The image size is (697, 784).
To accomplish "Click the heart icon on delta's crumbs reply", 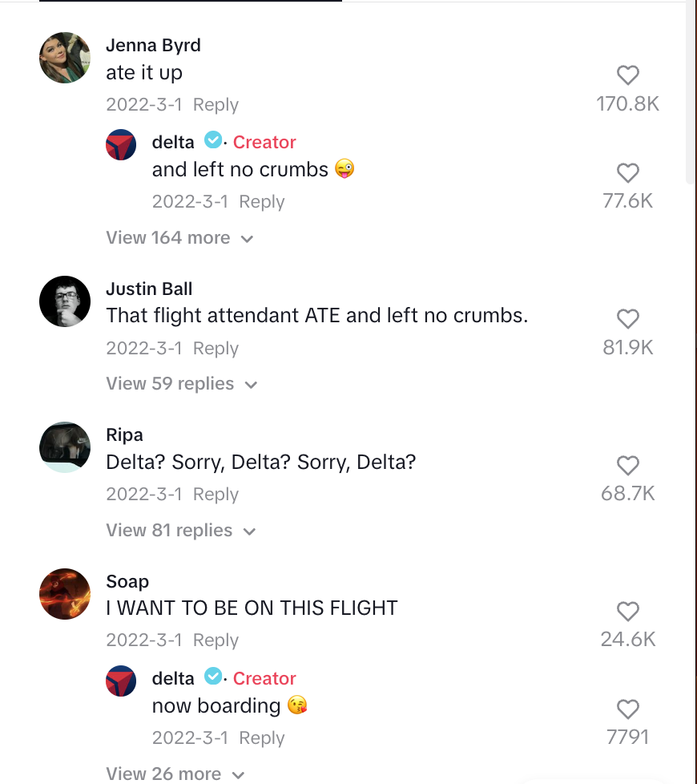I will [628, 173].
